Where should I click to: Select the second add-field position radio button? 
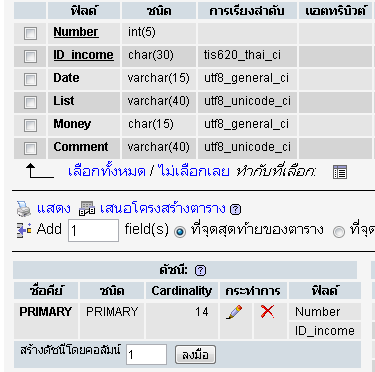[x=339, y=231]
